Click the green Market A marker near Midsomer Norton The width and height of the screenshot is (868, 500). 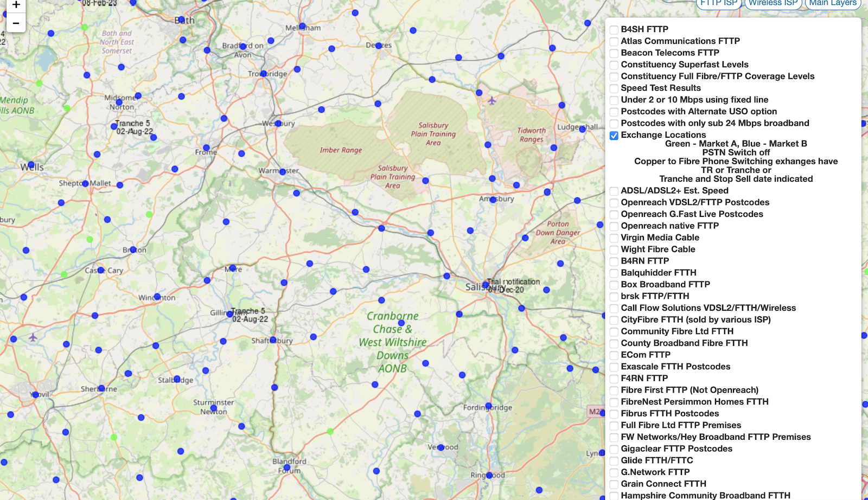67,108
